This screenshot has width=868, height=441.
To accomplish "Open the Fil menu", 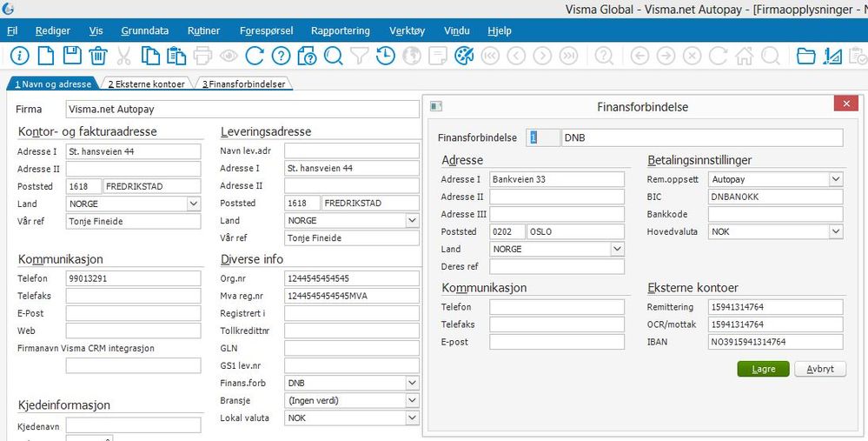I will (x=12, y=31).
